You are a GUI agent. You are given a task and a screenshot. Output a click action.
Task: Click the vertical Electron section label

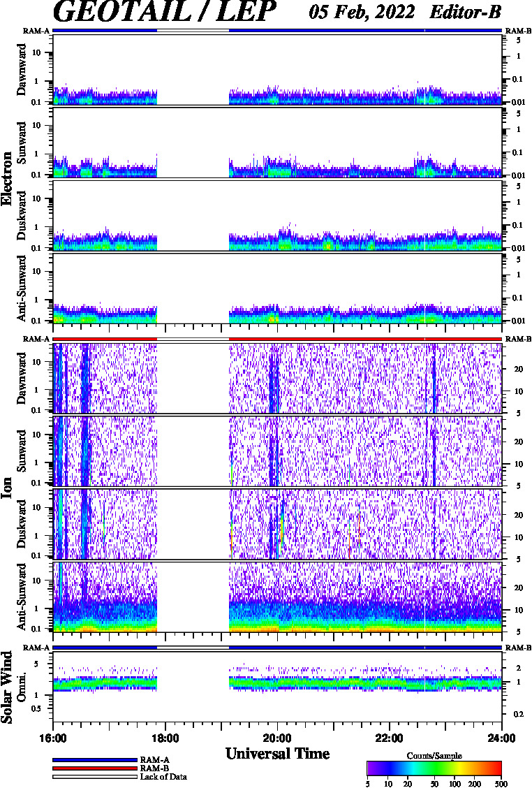click(6, 178)
